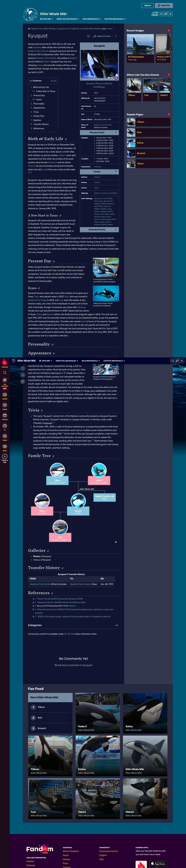Click the Killer Whale Wiki logo image

(30, 14)
